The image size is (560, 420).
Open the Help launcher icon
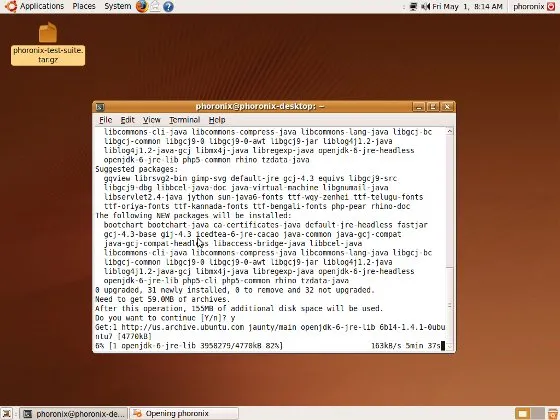point(168,6)
